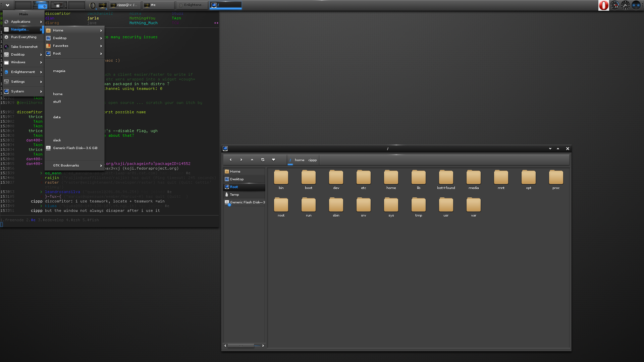Go up one directory with the up arrow
Viewport: 644px width, 362px height.
pos(252,160)
